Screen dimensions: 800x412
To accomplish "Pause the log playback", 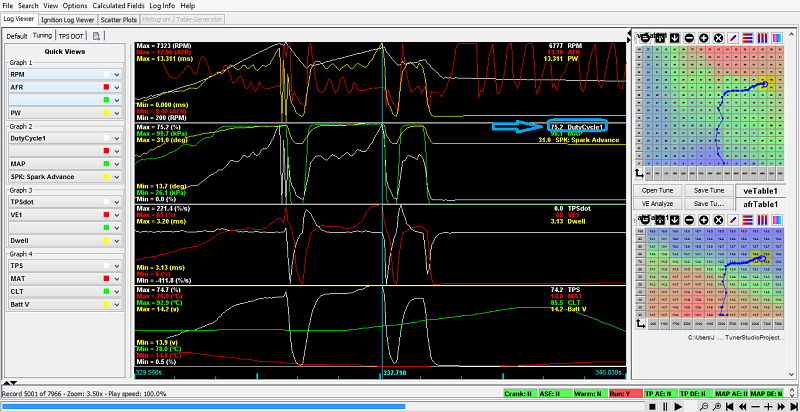I will click(x=665, y=406).
